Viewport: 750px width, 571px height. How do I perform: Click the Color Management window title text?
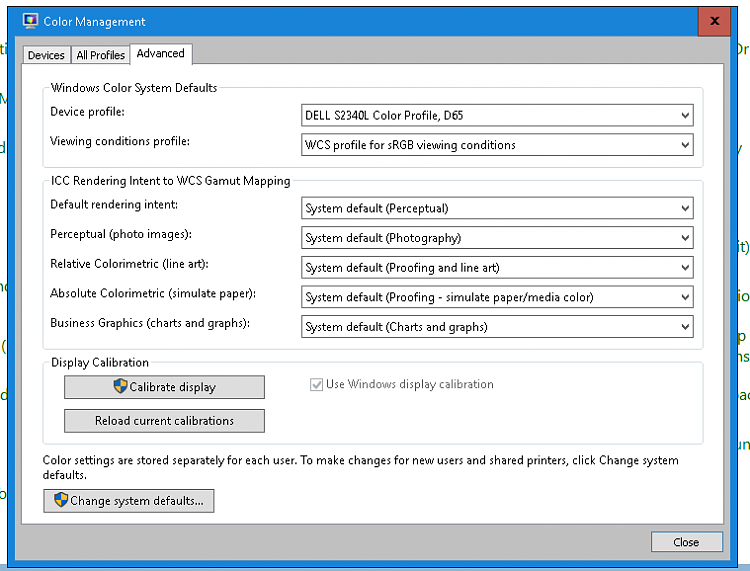point(94,22)
